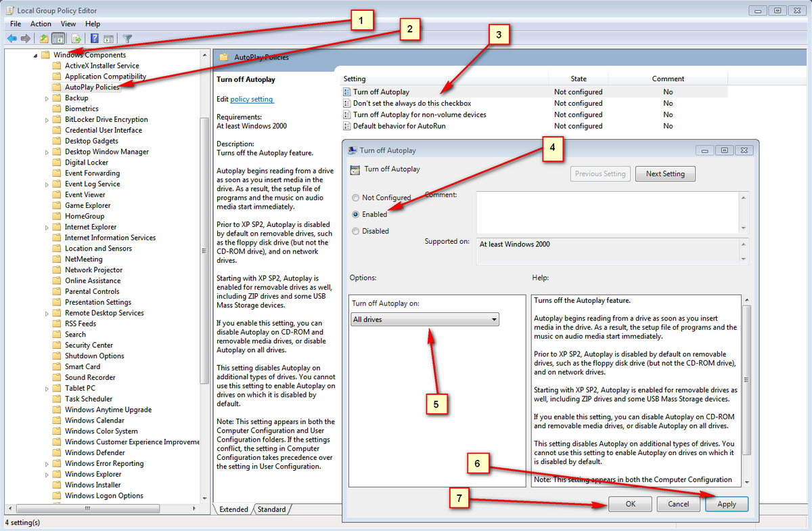Click the Game Explorer folder icon
The height and width of the screenshot is (531, 812).
57,205
